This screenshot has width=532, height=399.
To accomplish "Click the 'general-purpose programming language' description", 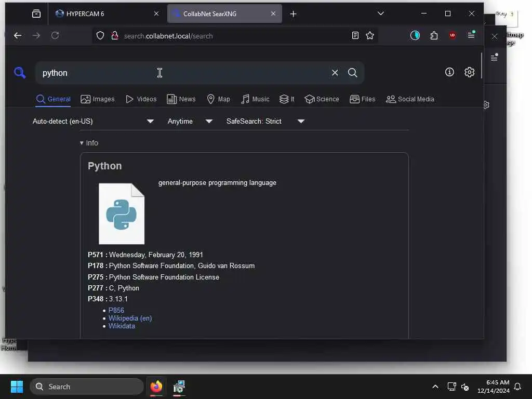I will [x=217, y=182].
